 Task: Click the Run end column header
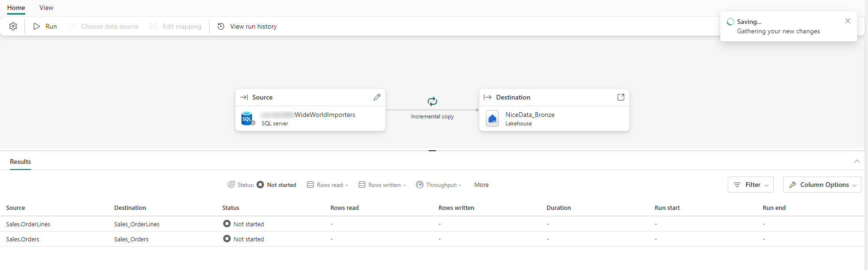pyautogui.click(x=774, y=208)
